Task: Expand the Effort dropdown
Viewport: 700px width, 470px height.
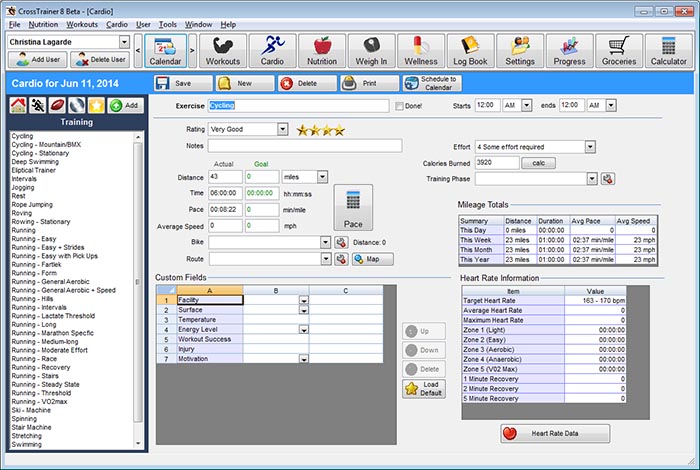Action: click(590, 147)
